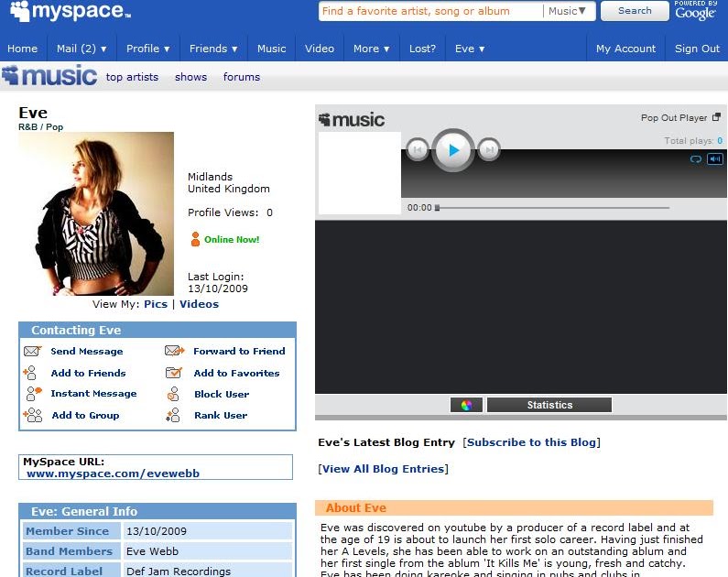This screenshot has width=728, height=577.
Task: Expand the Mail (2) menu
Action: (81, 49)
